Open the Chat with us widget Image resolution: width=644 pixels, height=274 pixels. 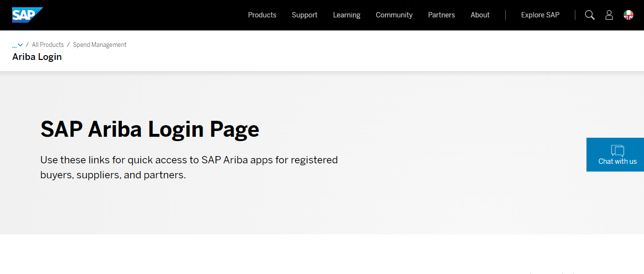tap(615, 155)
